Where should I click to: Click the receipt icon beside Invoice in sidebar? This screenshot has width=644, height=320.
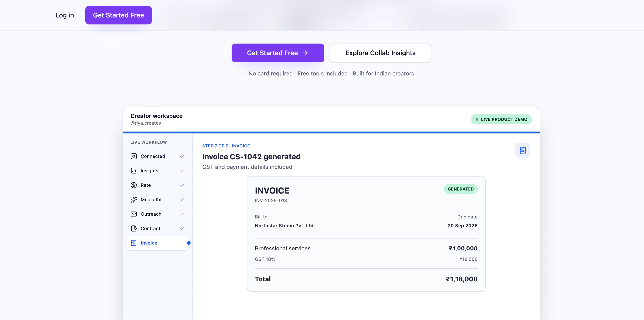(134, 243)
